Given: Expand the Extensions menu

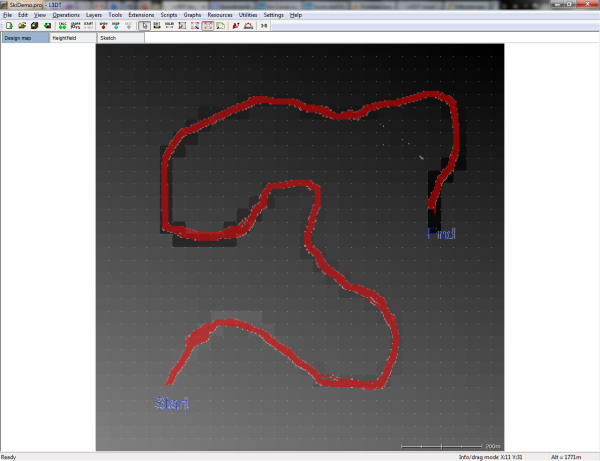Looking at the screenshot, I should 141,16.
